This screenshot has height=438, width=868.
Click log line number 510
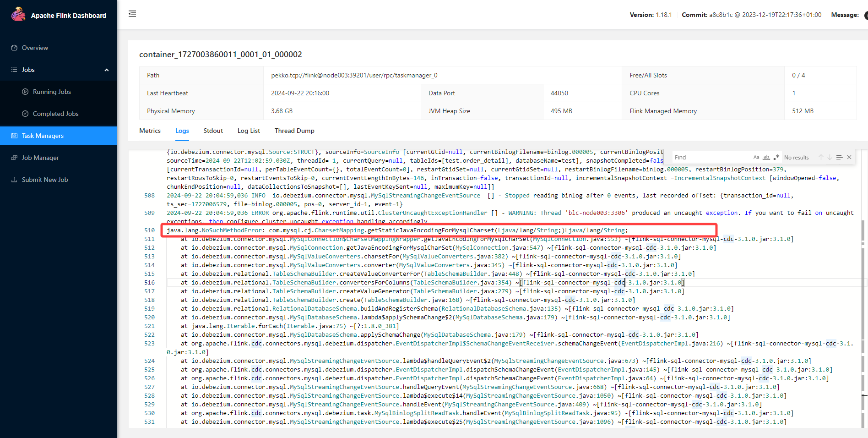(x=150, y=230)
